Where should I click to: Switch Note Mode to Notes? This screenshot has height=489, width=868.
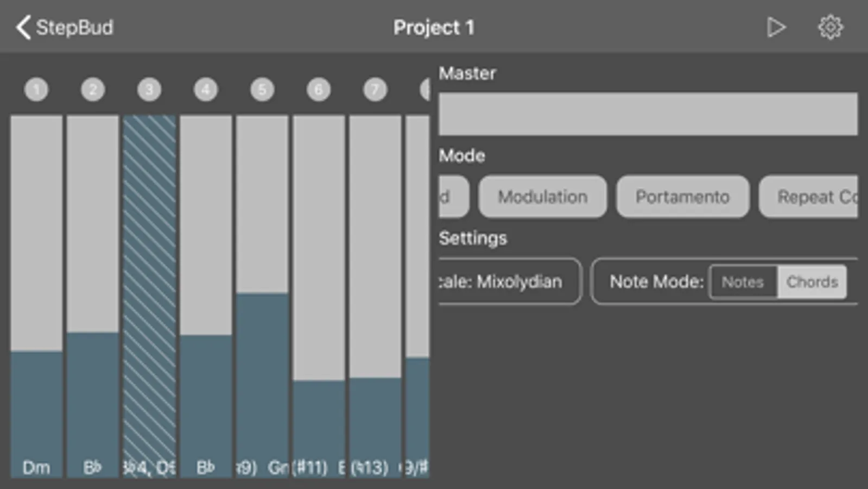[743, 282]
